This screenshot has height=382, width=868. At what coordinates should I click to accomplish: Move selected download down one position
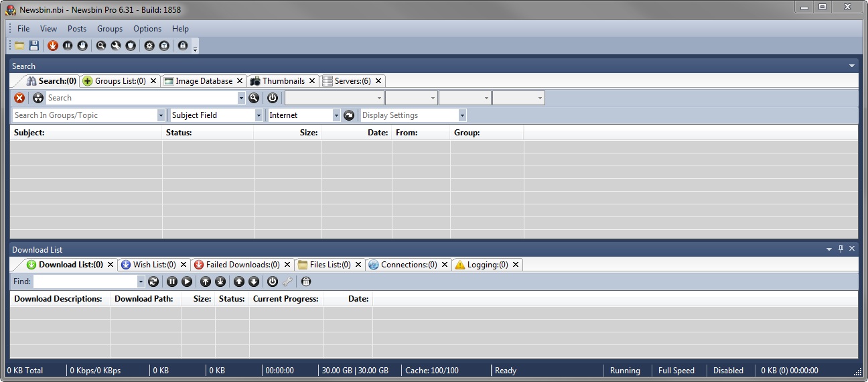pyautogui.click(x=254, y=281)
